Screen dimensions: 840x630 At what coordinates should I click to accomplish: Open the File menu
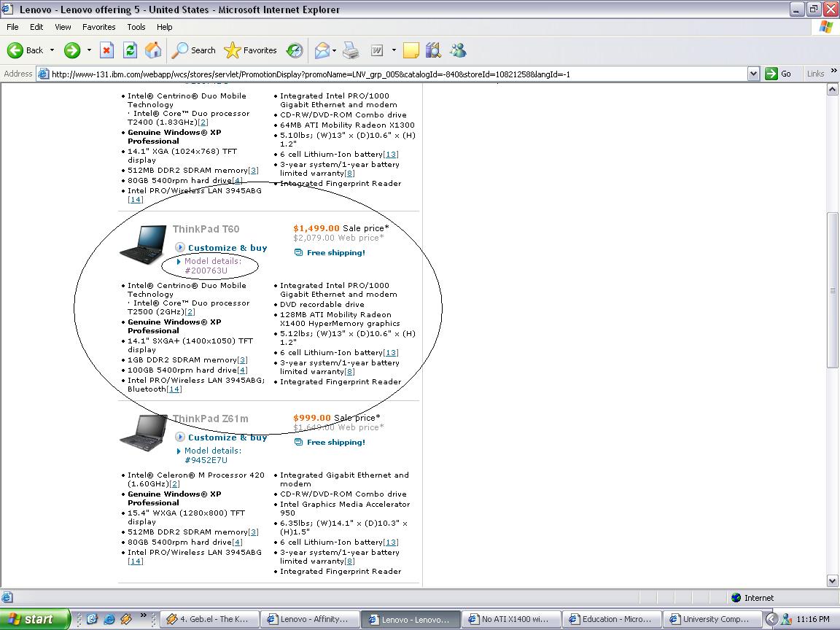pos(12,27)
